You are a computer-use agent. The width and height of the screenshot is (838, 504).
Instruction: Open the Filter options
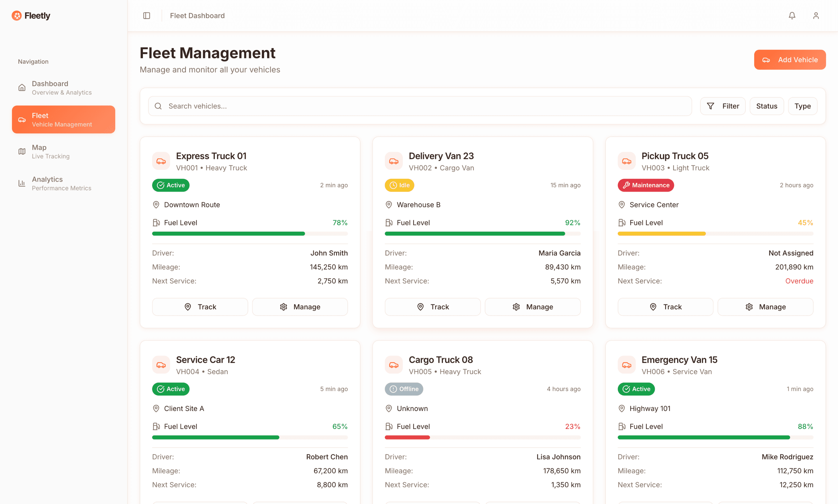[x=722, y=106]
